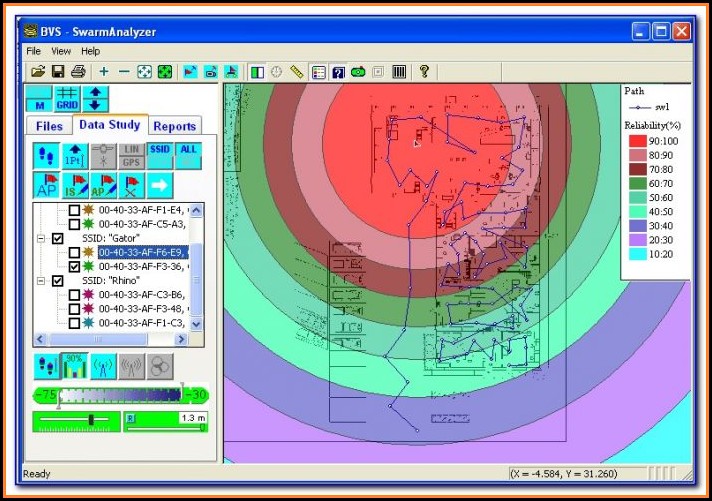Uncheck the 00-40-33-AF-F3-36 checkbox
Viewport: 712px width, 501px height.
[x=74, y=267]
